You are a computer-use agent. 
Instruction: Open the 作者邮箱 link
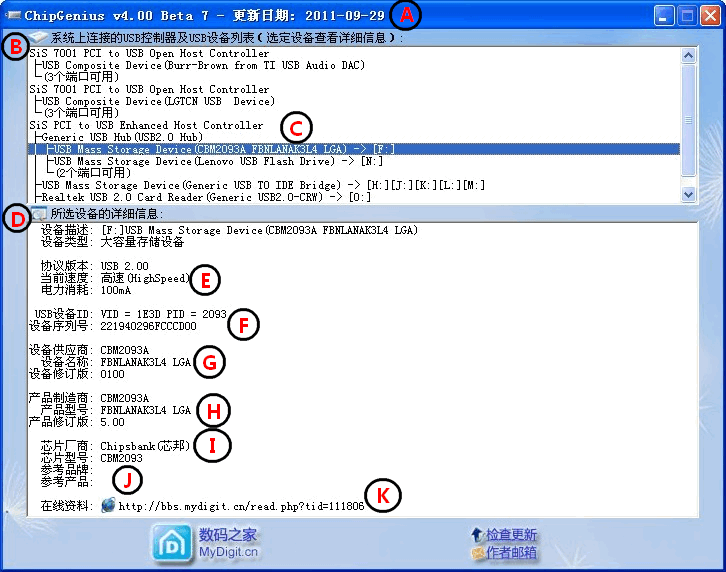pos(511,553)
